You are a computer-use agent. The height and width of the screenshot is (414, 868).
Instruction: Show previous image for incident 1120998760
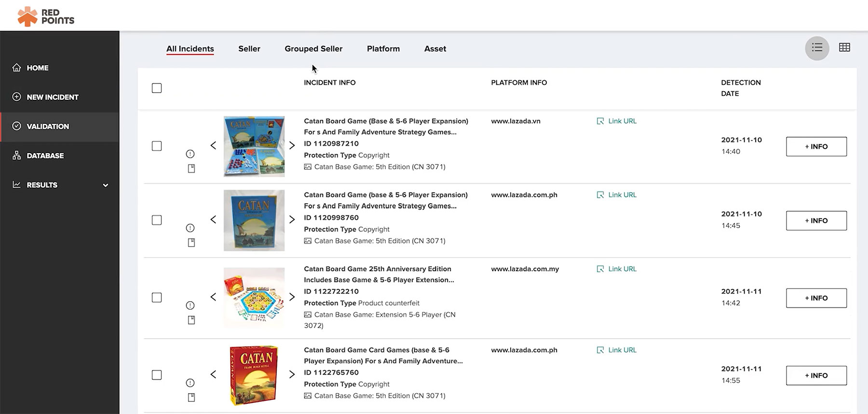pyautogui.click(x=213, y=220)
